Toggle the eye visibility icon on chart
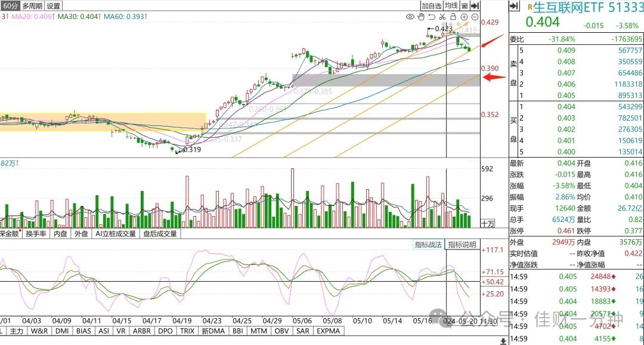This screenshot has width=644, height=345. pyautogui.click(x=410, y=17)
